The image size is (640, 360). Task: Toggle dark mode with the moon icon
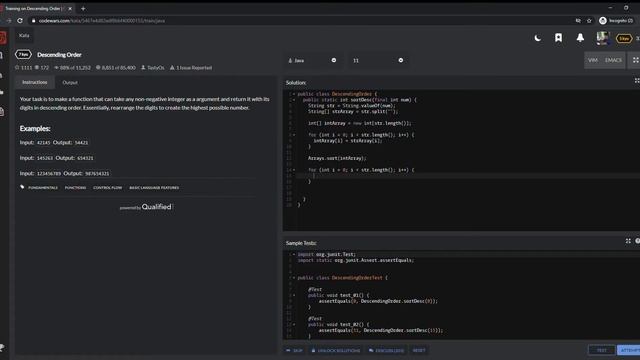click(538, 38)
